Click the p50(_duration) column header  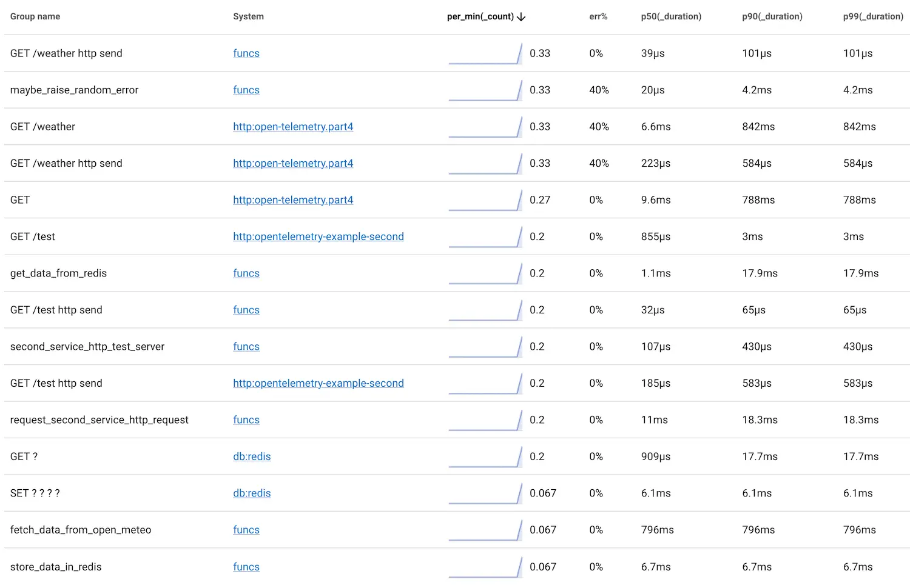[670, 16]
